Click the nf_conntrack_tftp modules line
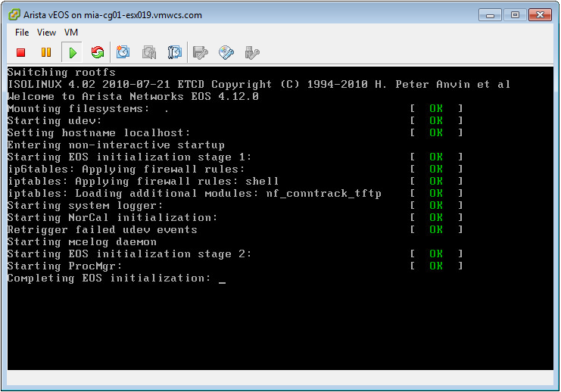 pyautogui.click(x=195, y=194)
